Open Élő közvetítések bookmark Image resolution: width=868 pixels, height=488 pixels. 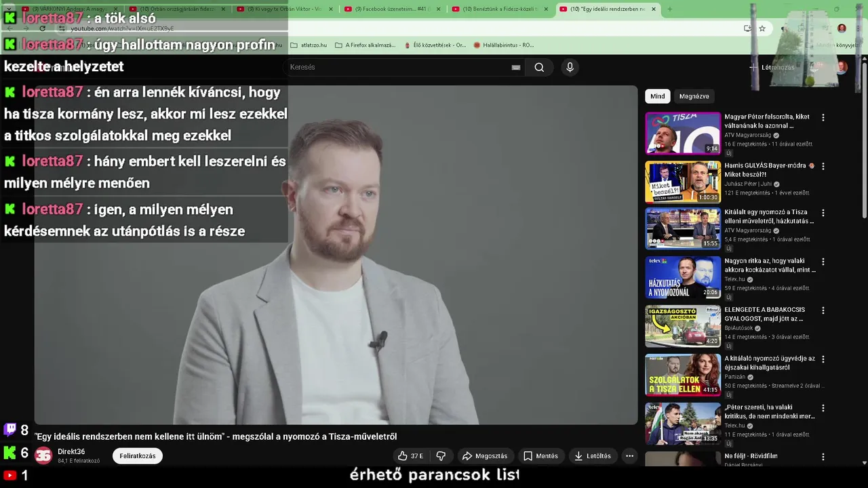coord(435,45)
